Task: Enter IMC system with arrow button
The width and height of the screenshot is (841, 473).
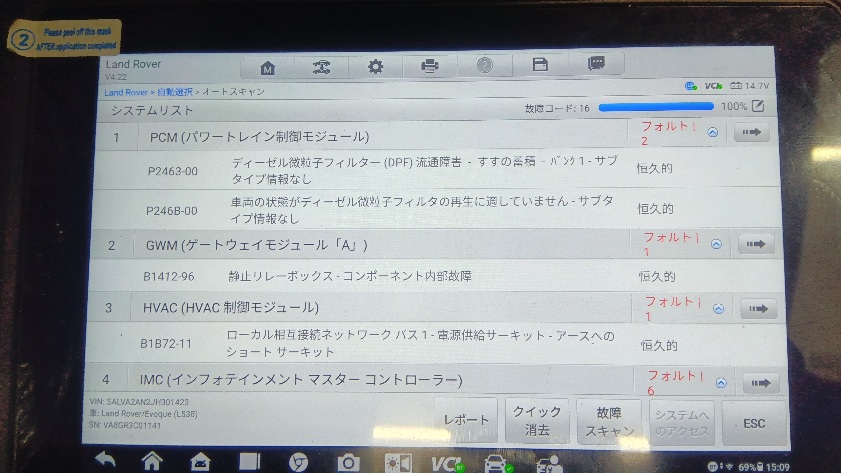Action: (x=761, y=383)
